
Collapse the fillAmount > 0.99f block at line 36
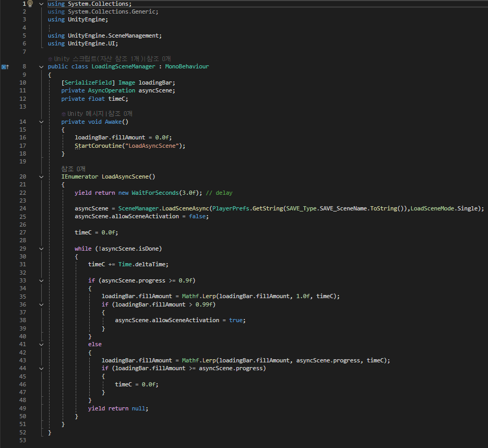click(41, 305)
